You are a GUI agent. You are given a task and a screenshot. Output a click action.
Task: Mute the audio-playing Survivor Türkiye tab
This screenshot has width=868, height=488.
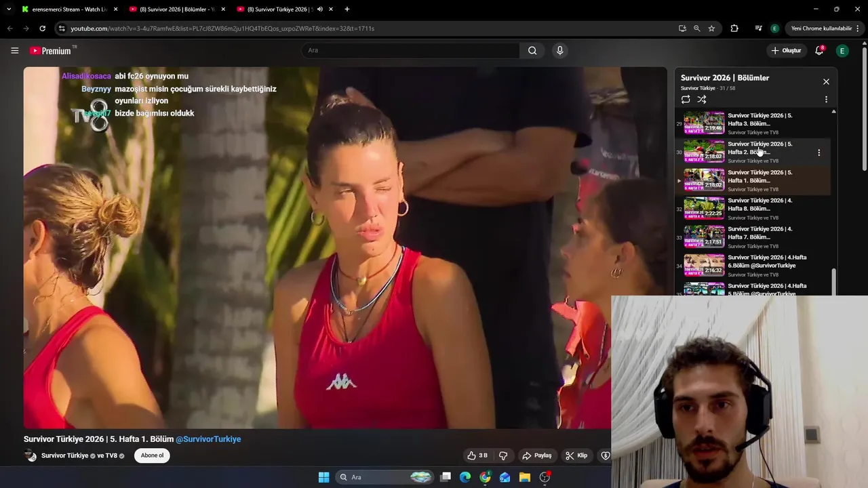tap(320, 9)
